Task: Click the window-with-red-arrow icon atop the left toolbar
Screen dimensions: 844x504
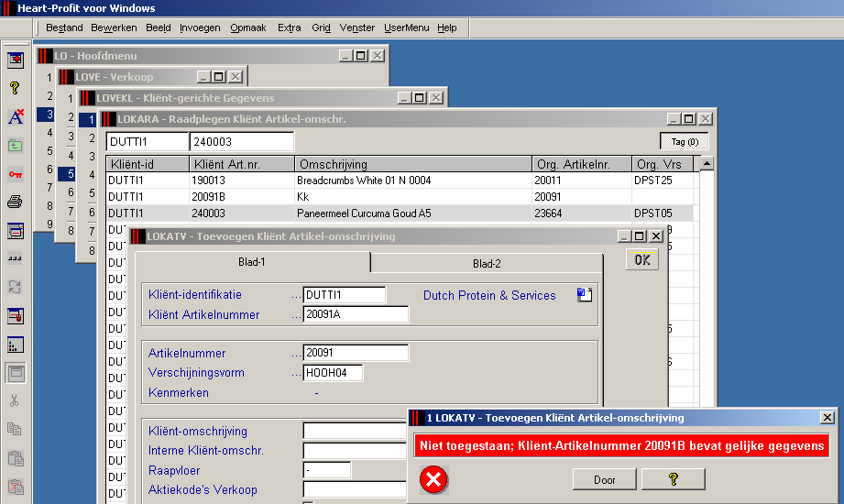Action: (x=16, y=60)
